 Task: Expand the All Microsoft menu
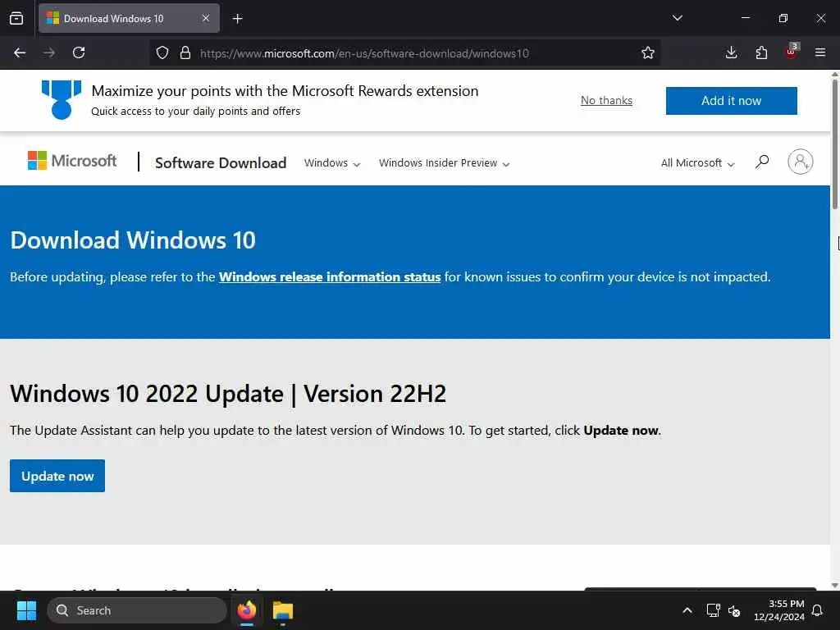point(697,163)
